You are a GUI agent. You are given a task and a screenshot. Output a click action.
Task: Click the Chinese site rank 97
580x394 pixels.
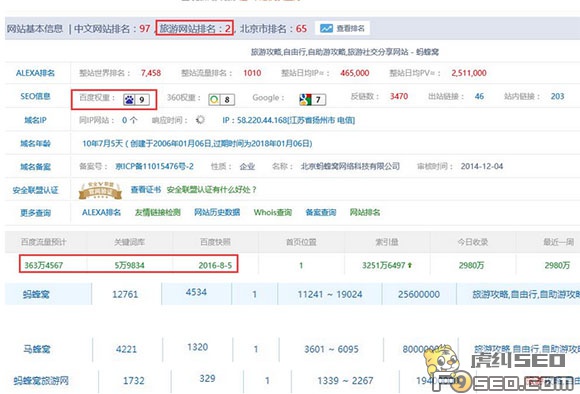pyautogui.click(x=145, y=28)
